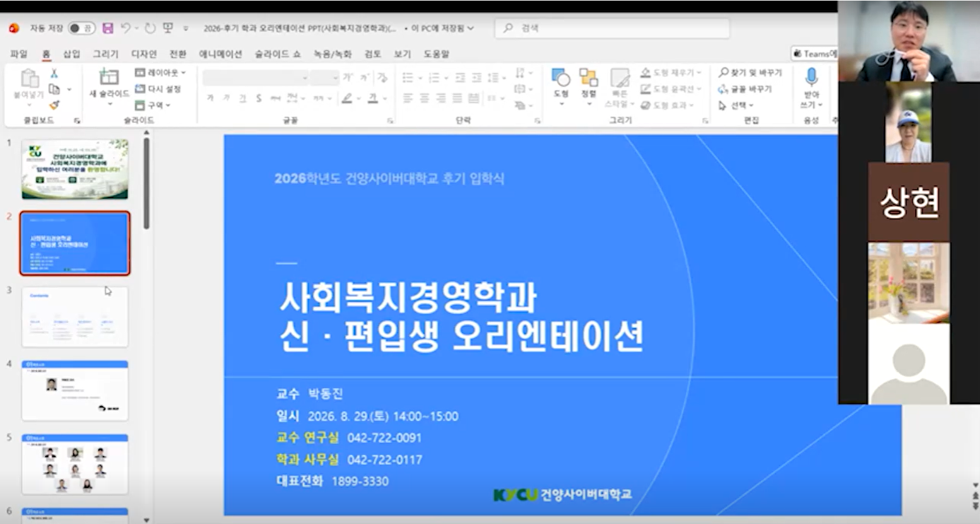Click the font color 가 underlined icon
This screenshot has width=980, height=524.
coord(372,98)
